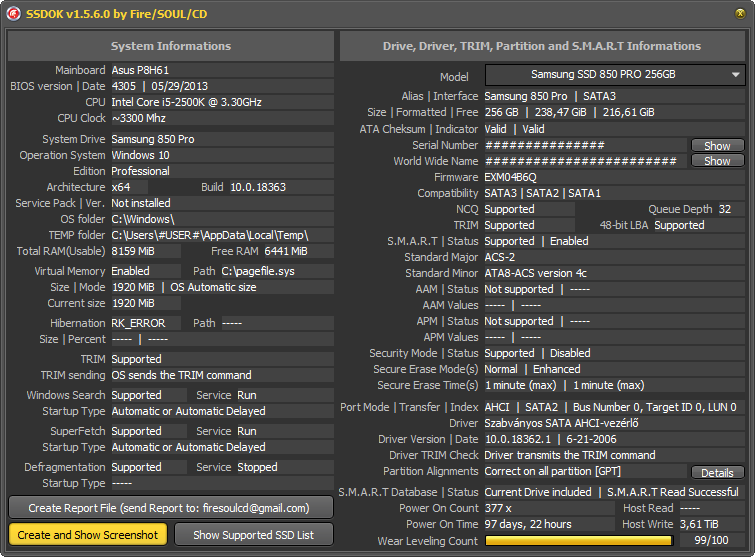This screenshot has width=755, height=557.
Task: Select Secure Erase Enhanced mode text
Action: tap(557, 369)
